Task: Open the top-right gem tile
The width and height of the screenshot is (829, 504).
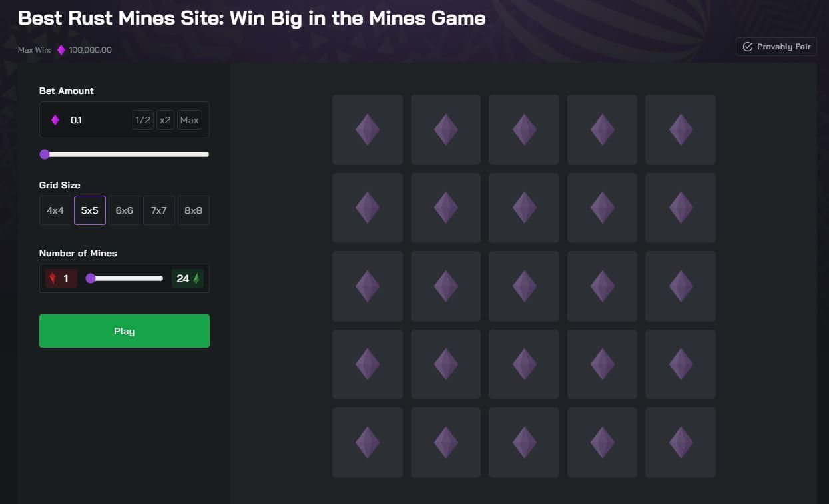Action: click(681, 129)
